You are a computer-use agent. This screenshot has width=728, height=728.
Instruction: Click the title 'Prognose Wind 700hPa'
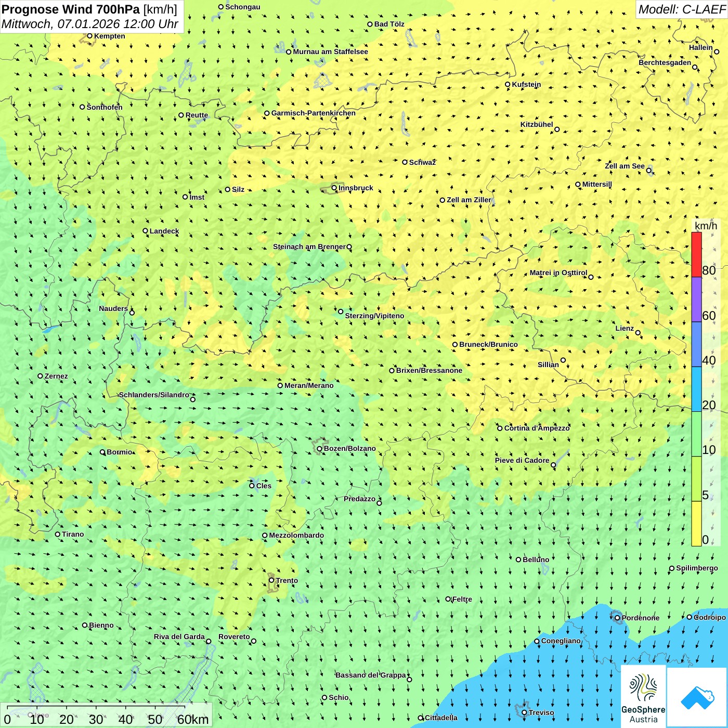(71, 9)
